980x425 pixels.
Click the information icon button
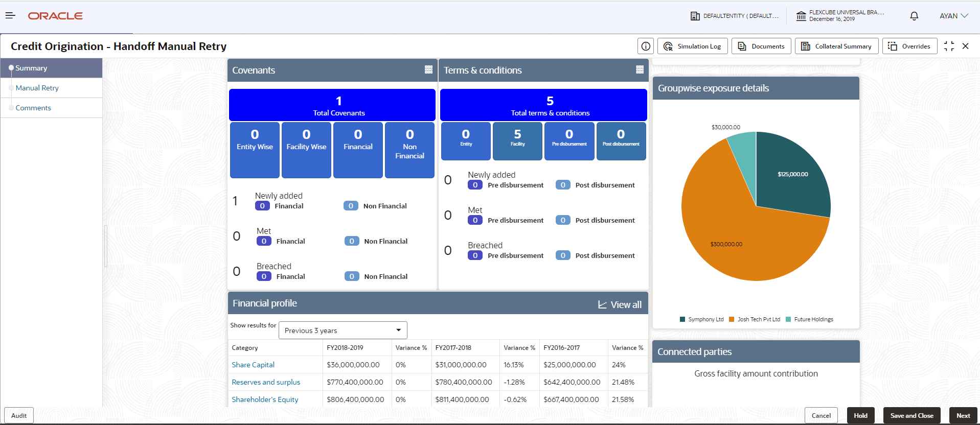coord(646,46)
